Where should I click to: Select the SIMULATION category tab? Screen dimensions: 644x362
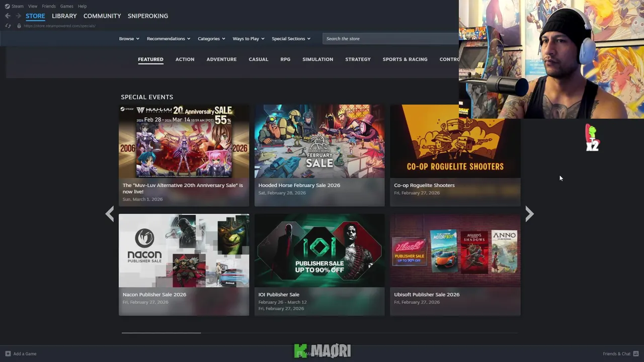click(317, 59)
